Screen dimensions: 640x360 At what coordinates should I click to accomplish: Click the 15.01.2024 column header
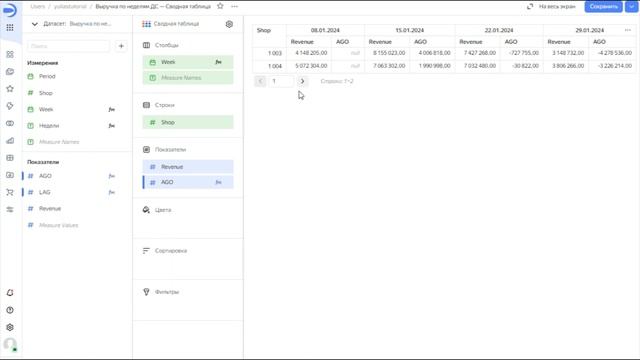pos(410,30)
